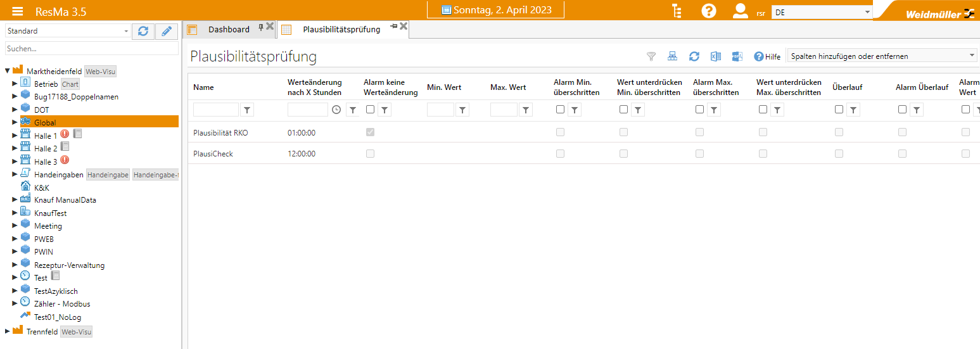Check Alarm Min. überschritten for PlausiCheck row
980x349 pixels.
click(560, 153)
